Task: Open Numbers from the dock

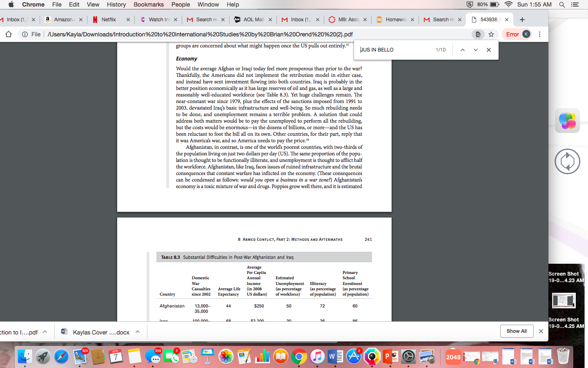Action: (x=262, y=357)
